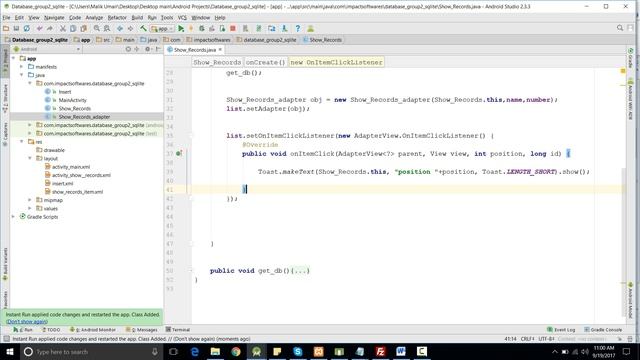Click the Windows search box on taskbar

pos(91,351)
